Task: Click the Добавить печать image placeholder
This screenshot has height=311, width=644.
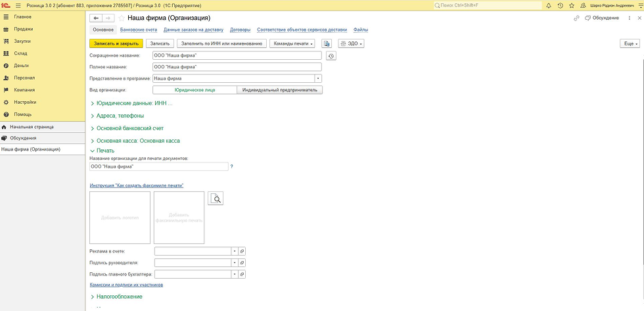Action: coord(120,217)
